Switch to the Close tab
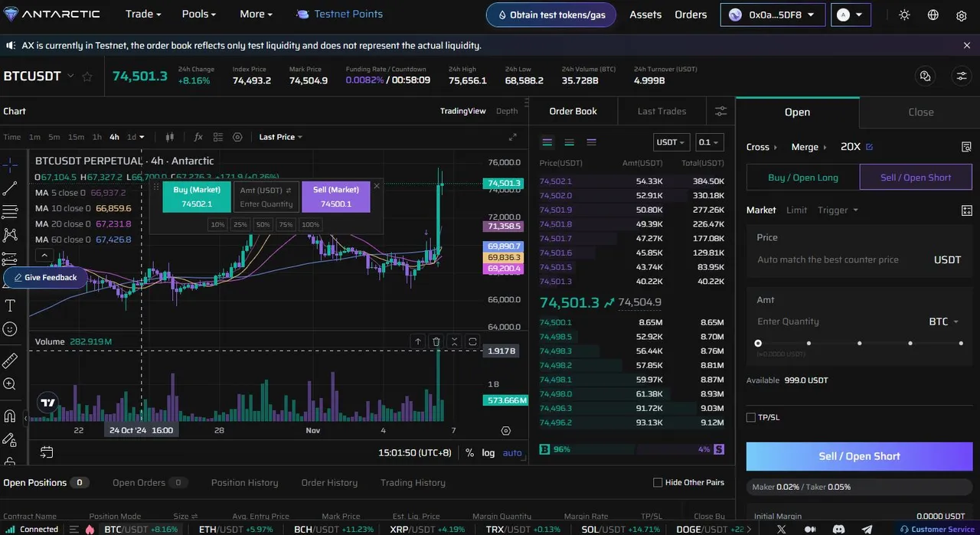The height and width of the screenshot is (535, 980). click(920, 112)
